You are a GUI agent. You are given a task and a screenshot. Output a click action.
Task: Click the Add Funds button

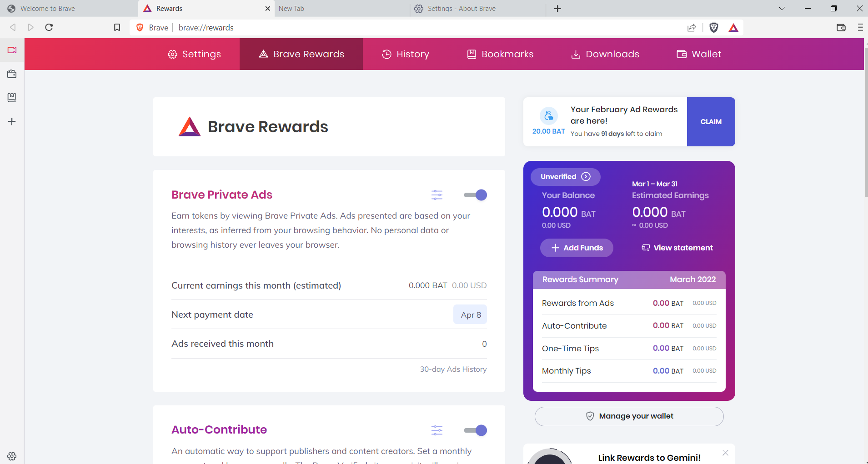[577, 248]
